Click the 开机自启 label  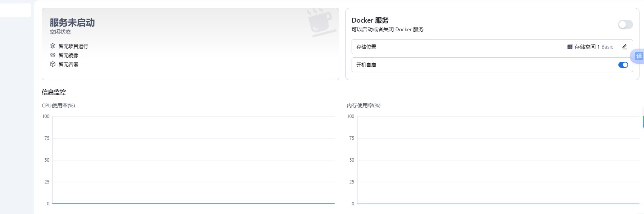[366, 65]
